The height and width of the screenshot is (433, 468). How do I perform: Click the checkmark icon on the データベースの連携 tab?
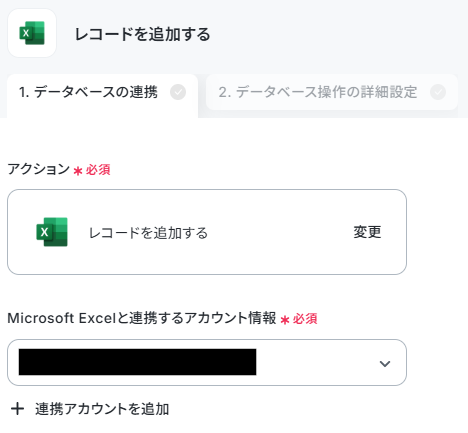[178, 92]
